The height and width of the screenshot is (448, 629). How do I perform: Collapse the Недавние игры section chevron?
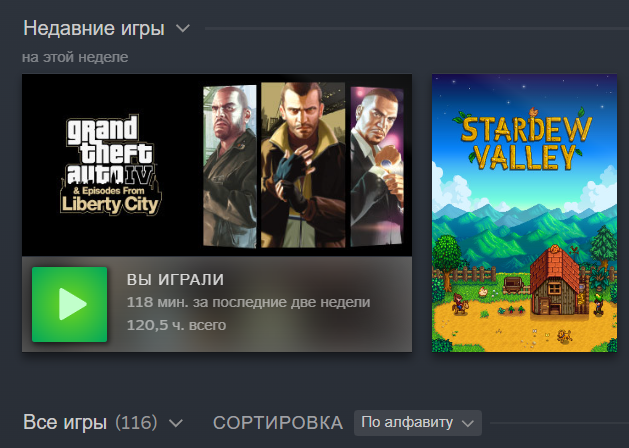tap(183, 28)
